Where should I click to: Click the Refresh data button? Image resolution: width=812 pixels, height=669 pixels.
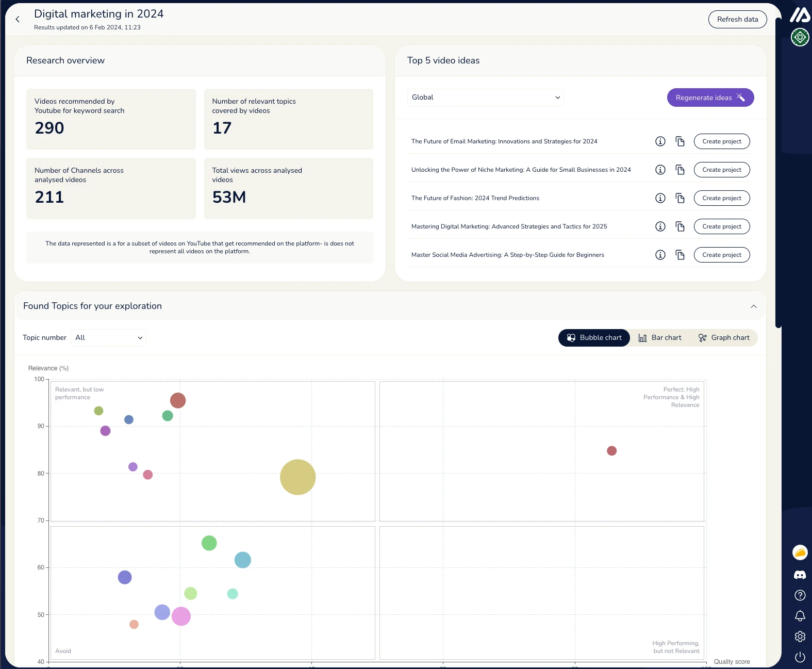pyautogui.click(x=737, y=20)
